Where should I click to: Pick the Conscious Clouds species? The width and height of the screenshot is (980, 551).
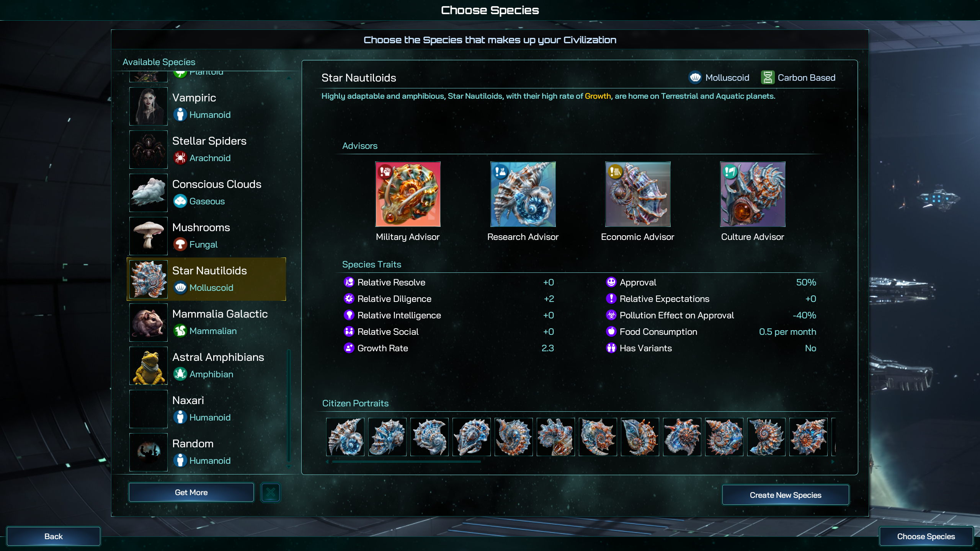(207, 193)
